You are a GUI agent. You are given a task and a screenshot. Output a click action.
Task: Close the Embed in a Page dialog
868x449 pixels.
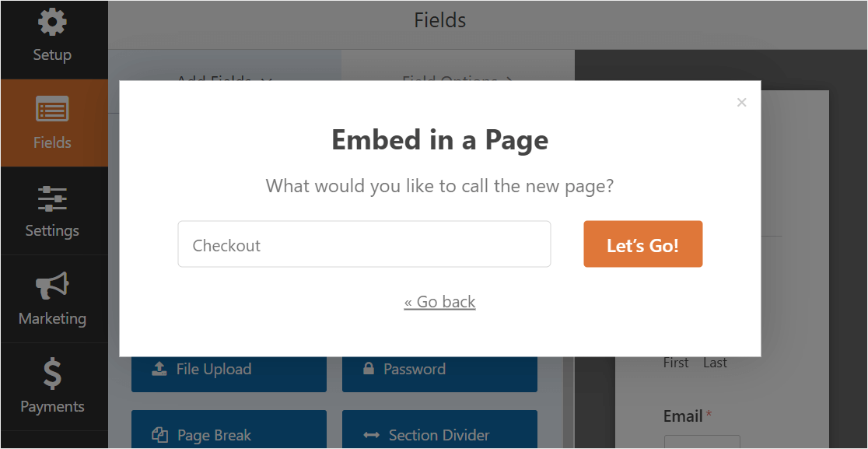(742, 103)
